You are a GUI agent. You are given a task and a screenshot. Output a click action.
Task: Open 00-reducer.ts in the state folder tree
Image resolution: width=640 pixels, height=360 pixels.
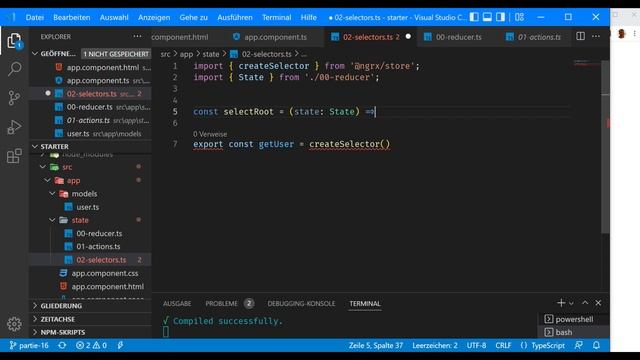99,233
